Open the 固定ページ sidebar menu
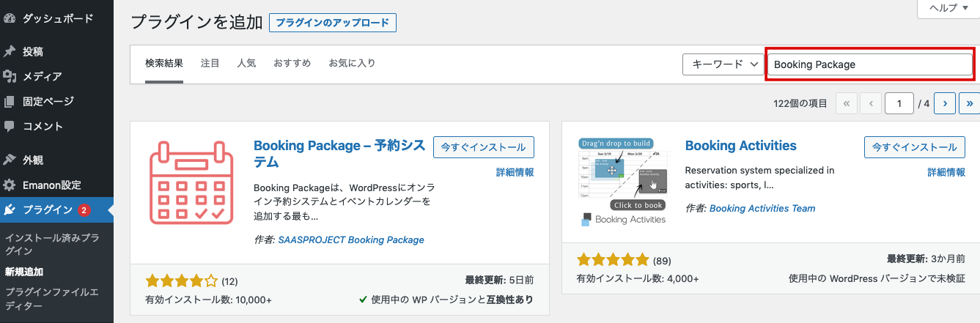The width and height of the screenshot is (980, 323). pos(56,101)
